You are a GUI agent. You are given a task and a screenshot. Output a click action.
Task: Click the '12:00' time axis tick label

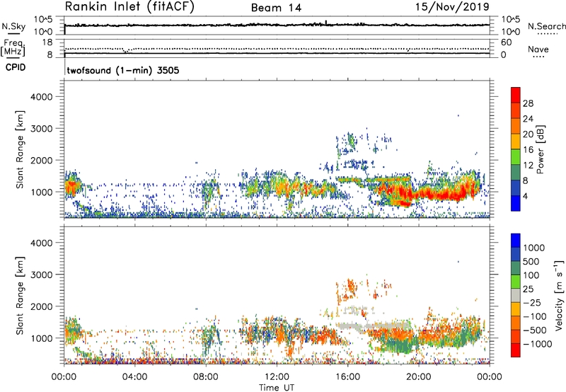(x=277, y=377)
